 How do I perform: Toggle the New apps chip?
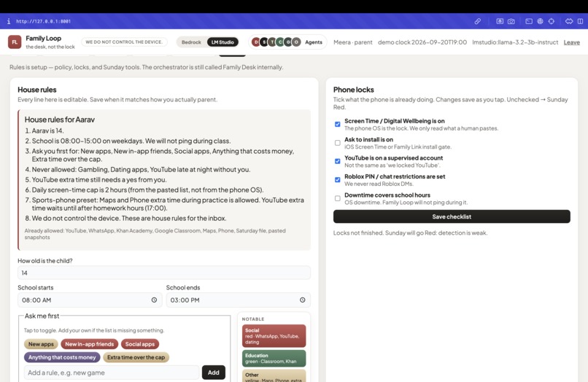[x=42, y=344]
